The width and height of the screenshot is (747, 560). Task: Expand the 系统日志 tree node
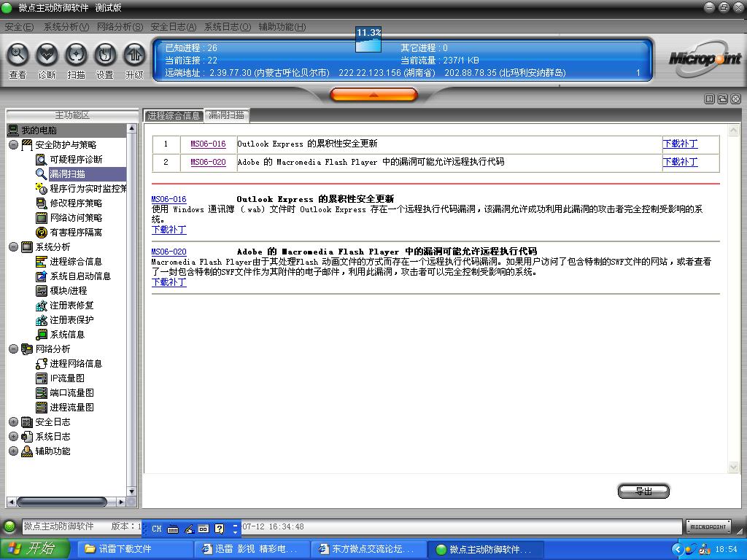coord(13,437)
